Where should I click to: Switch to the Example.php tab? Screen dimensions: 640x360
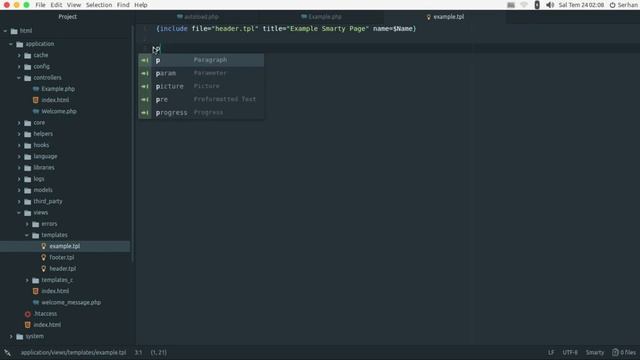321,17
